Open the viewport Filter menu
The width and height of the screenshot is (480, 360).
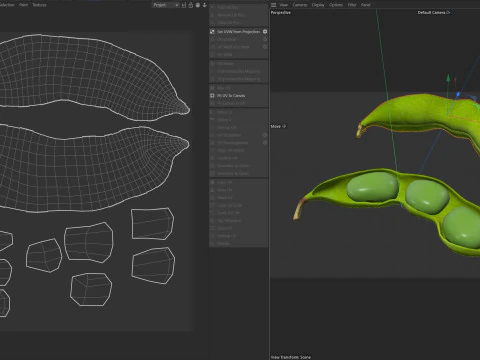[352, 5]
